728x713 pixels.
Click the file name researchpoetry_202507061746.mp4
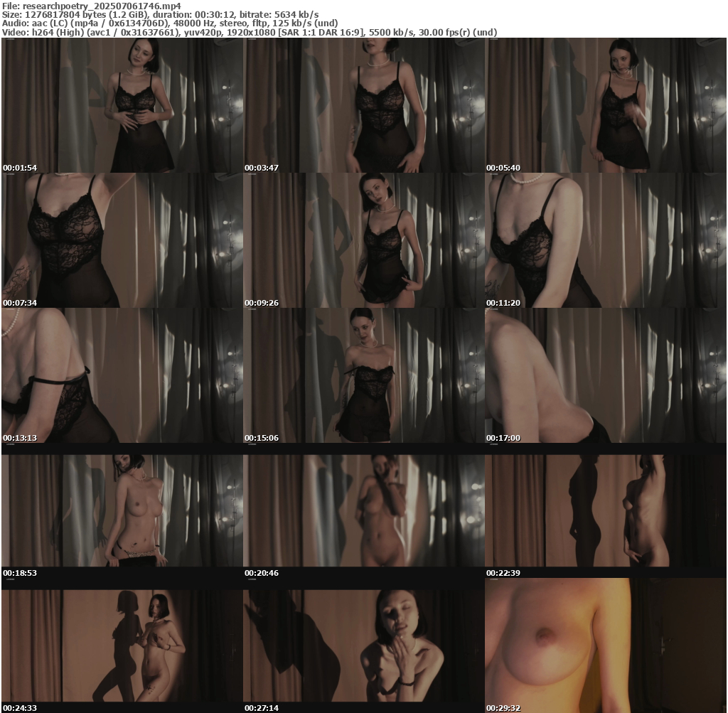[x=102, y=6]
